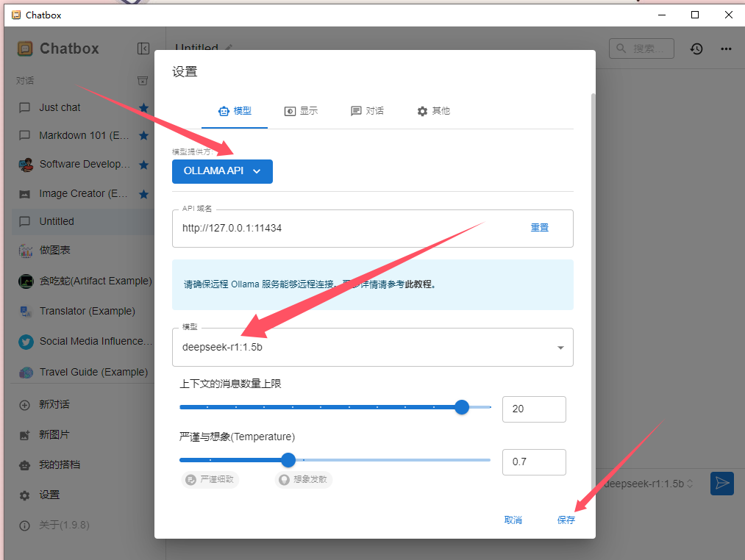Click the Image Creator picture icon
745x560 pixels.
[25, 194]
